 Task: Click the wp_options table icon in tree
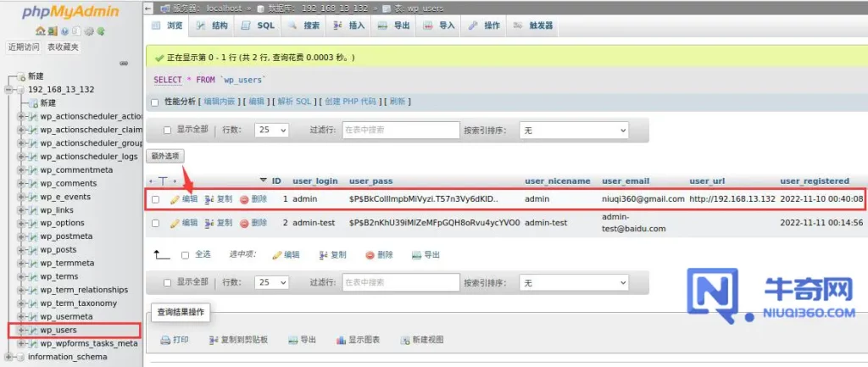[33, 223]
